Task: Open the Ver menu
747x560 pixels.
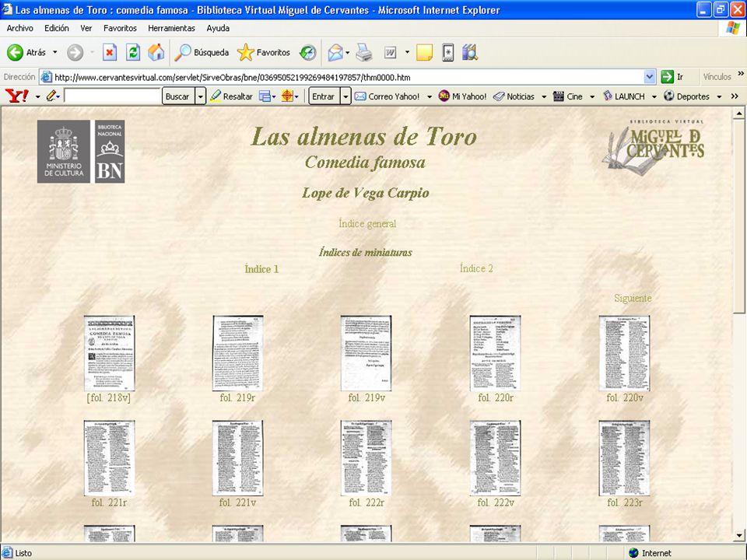Action: pos(86,28)
